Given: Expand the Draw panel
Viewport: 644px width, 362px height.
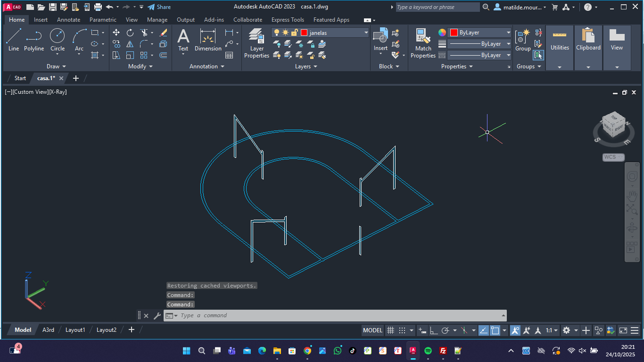Looking at the screenshot, I should point(56,66).
